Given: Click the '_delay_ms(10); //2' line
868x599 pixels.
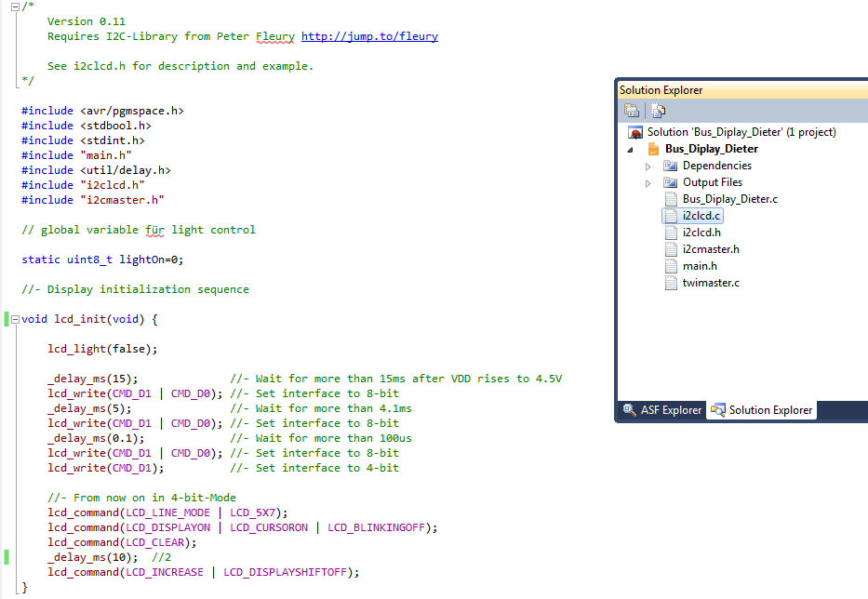Looking at the screenshot, I should (109, 558).
